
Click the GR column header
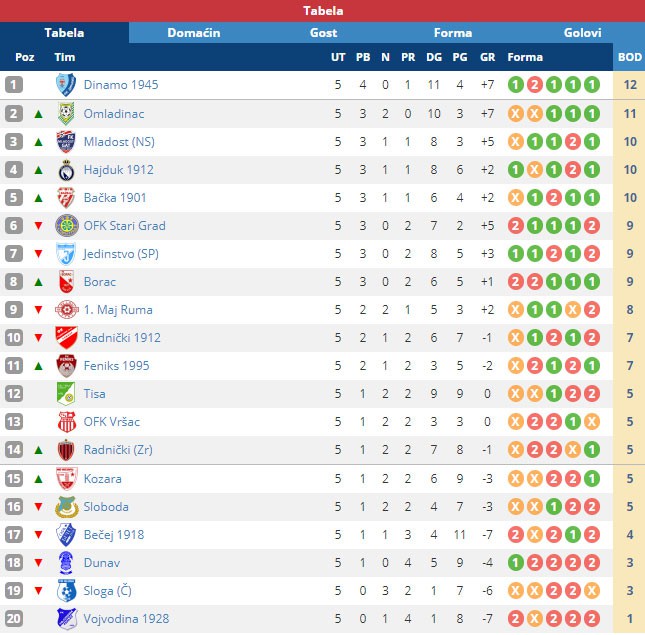click(488, 57)
